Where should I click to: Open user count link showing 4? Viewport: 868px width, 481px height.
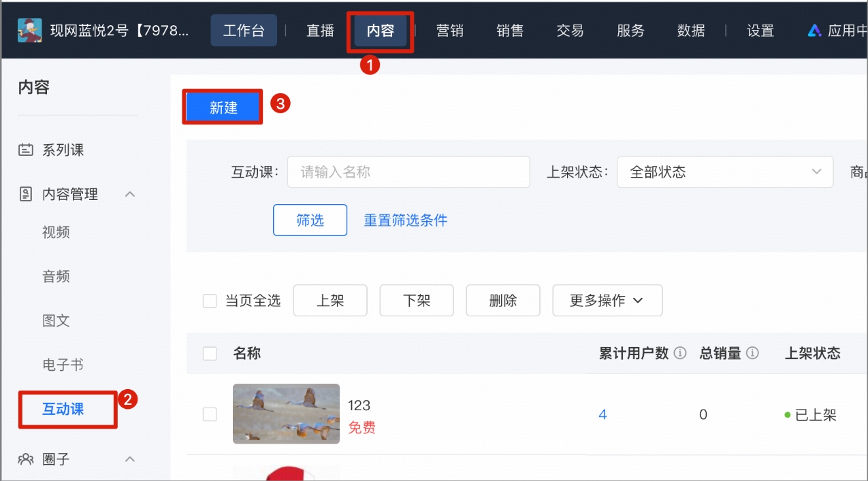pyautogui.click(x=602, y=414)
